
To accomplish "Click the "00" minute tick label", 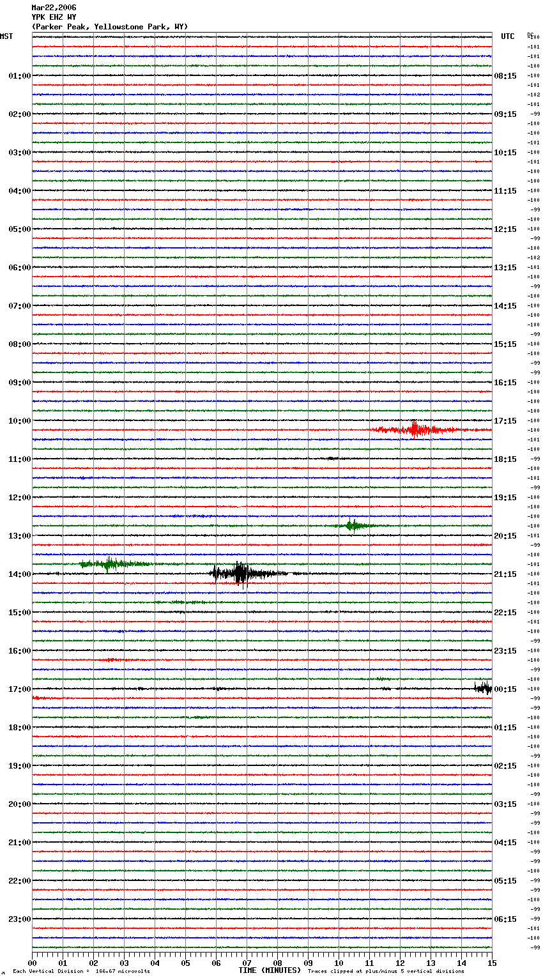I will pos(33,963).
